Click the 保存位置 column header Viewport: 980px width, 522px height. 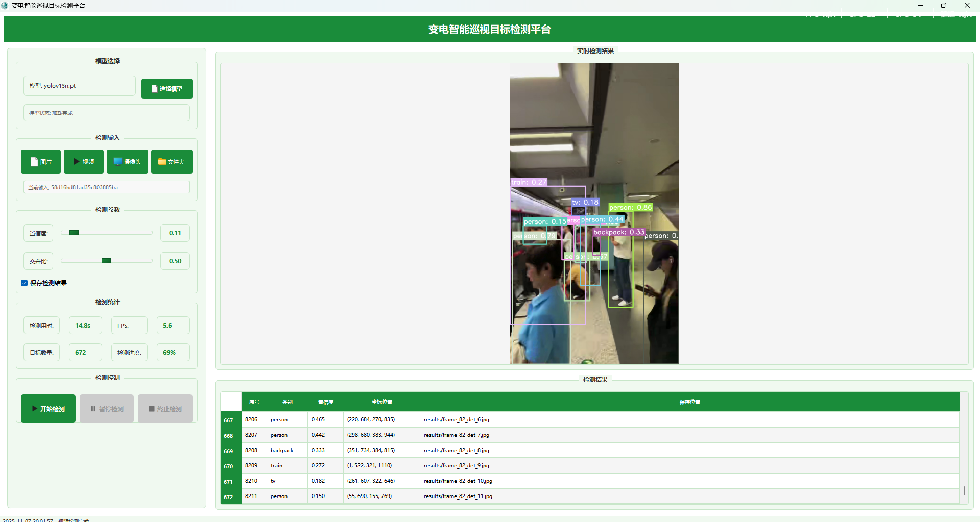tap(689, 402)
